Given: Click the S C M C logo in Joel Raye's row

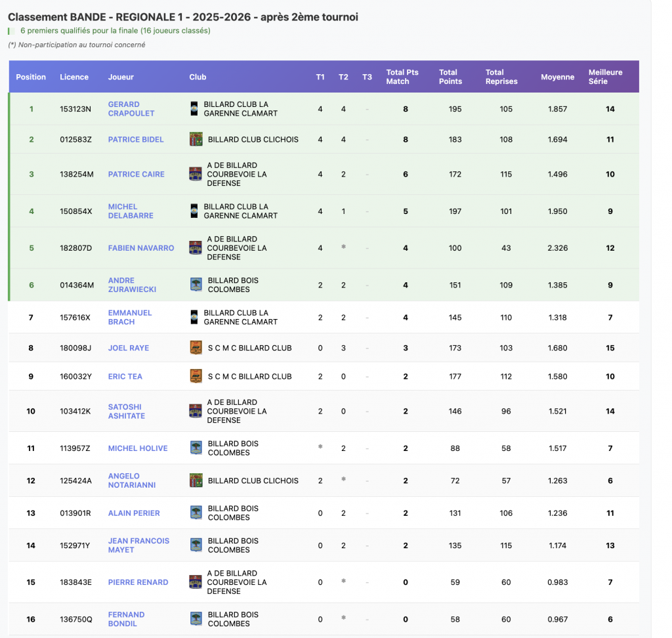Looking at the screenshot, I should 196,348.
